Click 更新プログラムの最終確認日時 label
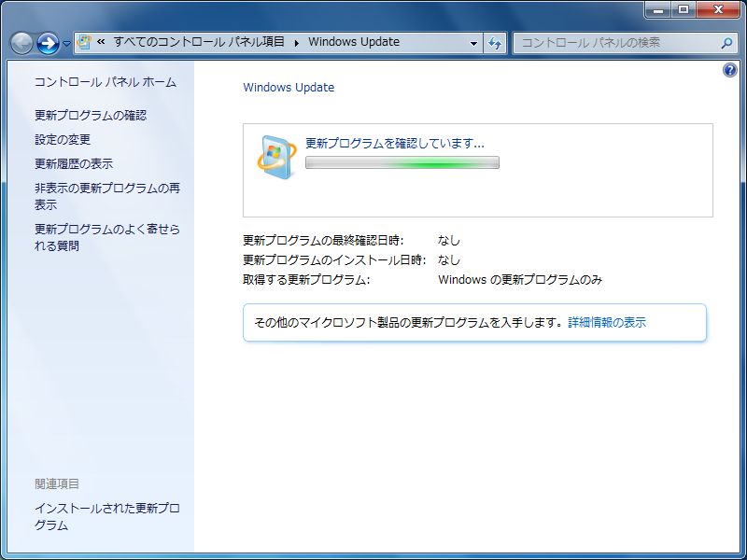 tap(323, 240)
